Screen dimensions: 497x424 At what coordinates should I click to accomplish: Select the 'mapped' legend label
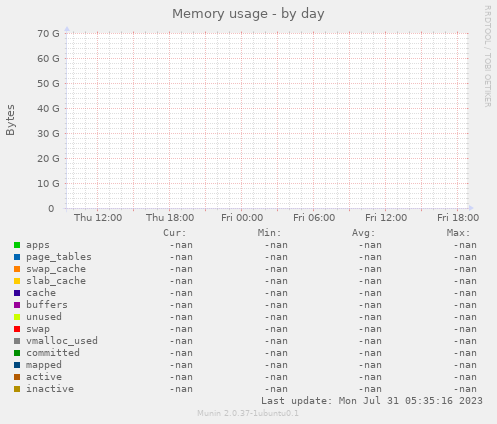click(44, 365)
